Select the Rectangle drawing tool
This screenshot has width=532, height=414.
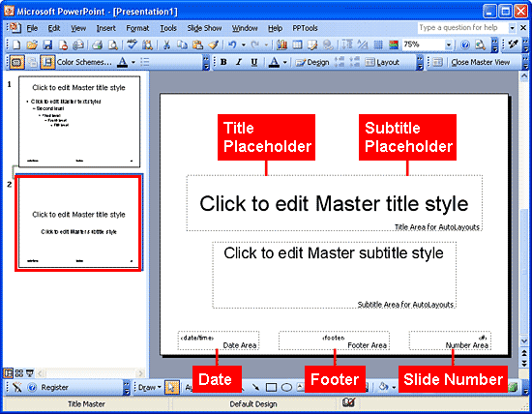click(x=271, y=387)
